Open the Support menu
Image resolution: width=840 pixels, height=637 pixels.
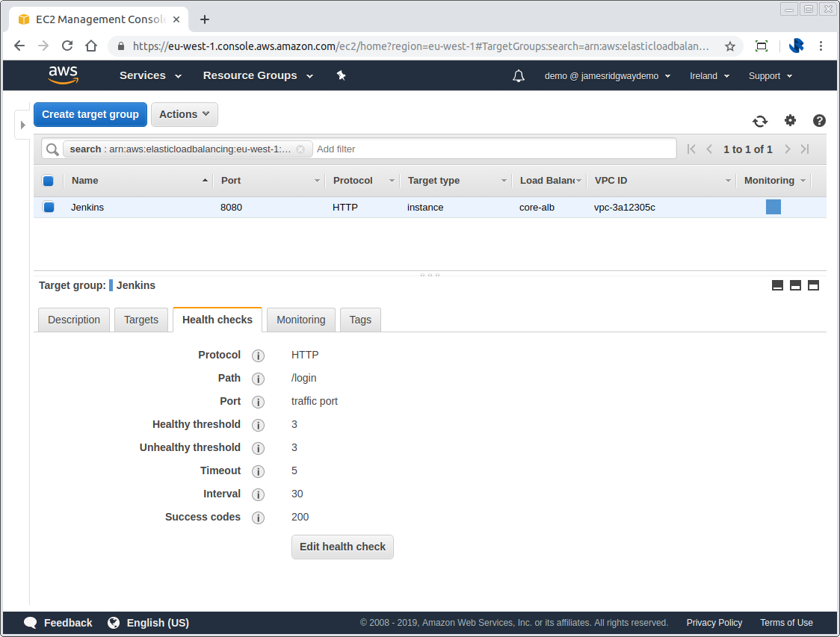pos(770,76)
